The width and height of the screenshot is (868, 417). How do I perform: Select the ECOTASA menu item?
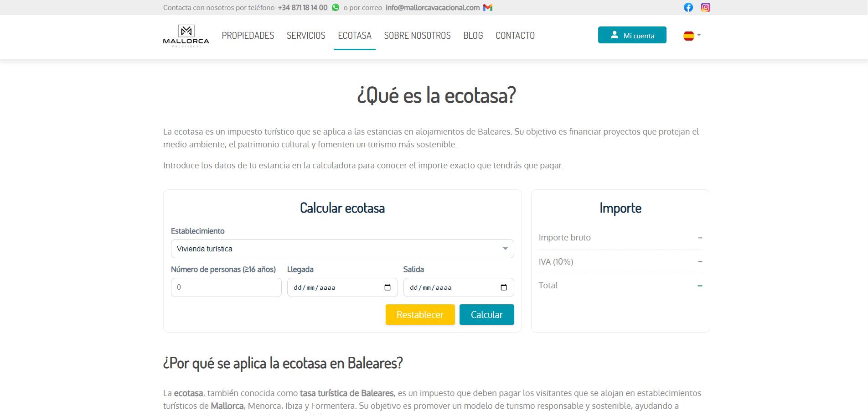355,36
